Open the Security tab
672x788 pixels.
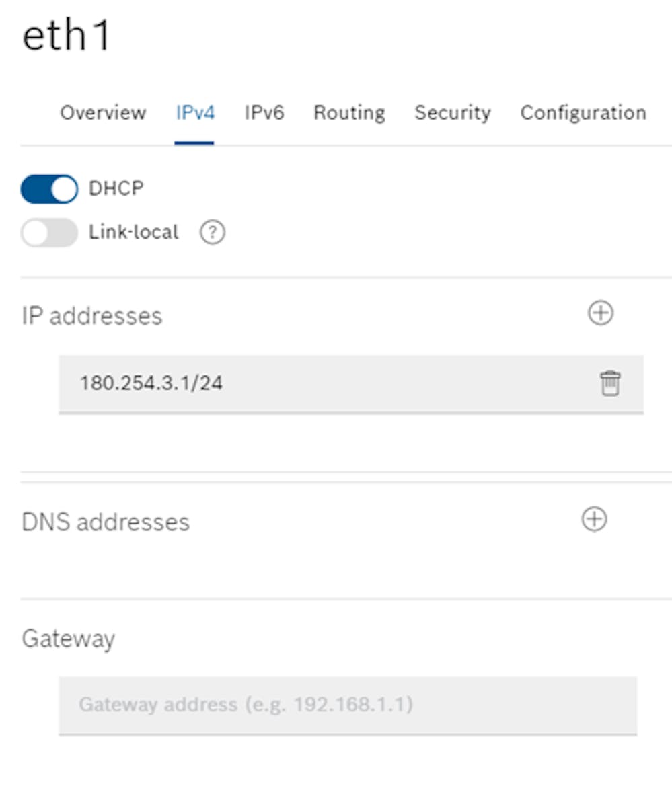pos(452,114)
